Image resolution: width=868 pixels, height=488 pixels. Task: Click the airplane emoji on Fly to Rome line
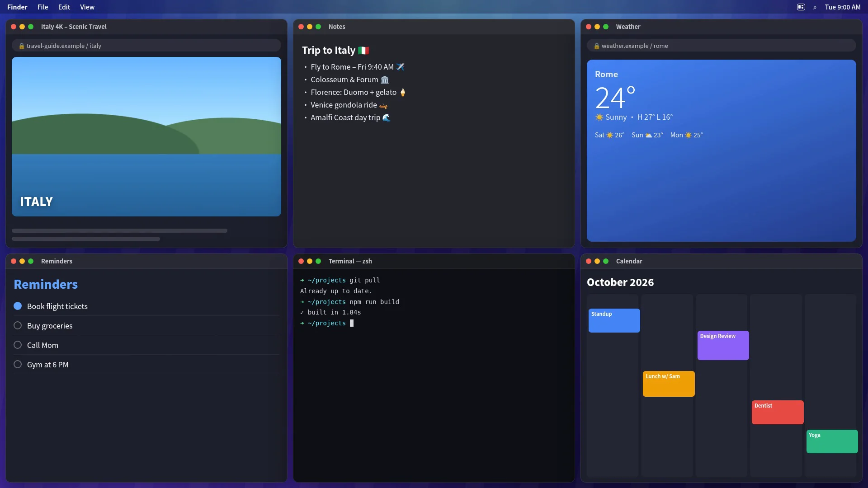coord(400,67)
